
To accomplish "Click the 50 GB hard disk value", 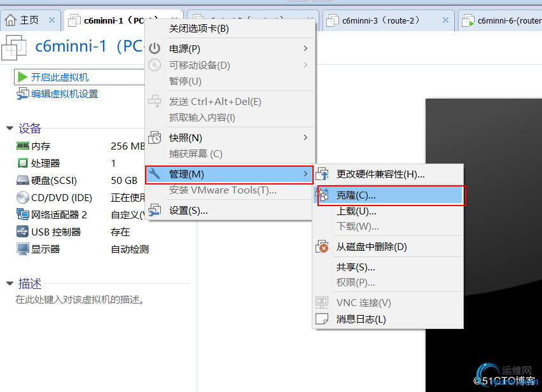I will tap(124, 181).
